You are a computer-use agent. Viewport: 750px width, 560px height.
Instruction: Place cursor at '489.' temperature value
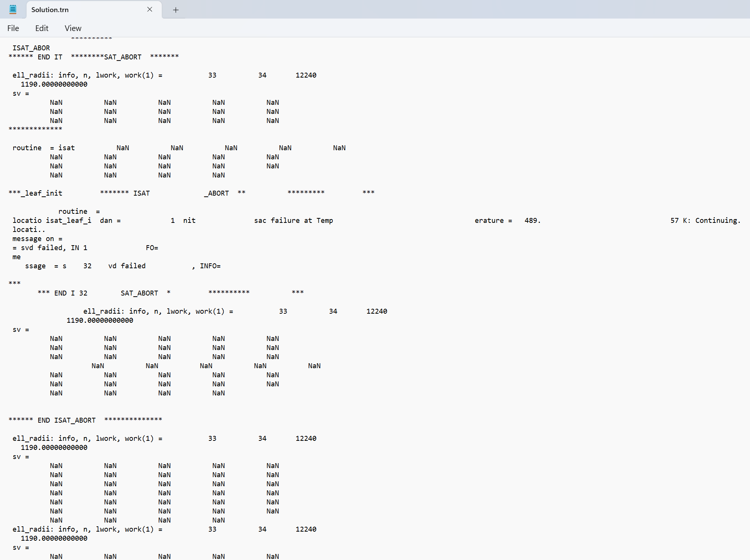pos(532,221)
